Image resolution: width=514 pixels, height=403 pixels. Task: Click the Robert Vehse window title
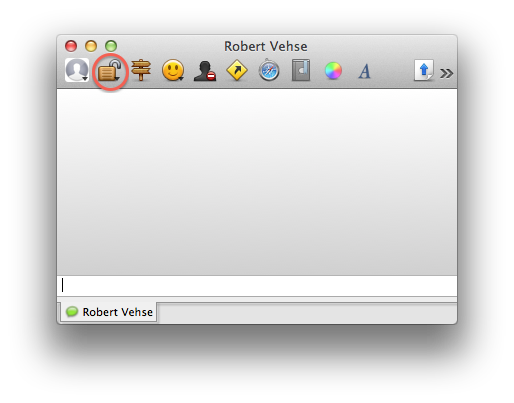pos(265,46)
